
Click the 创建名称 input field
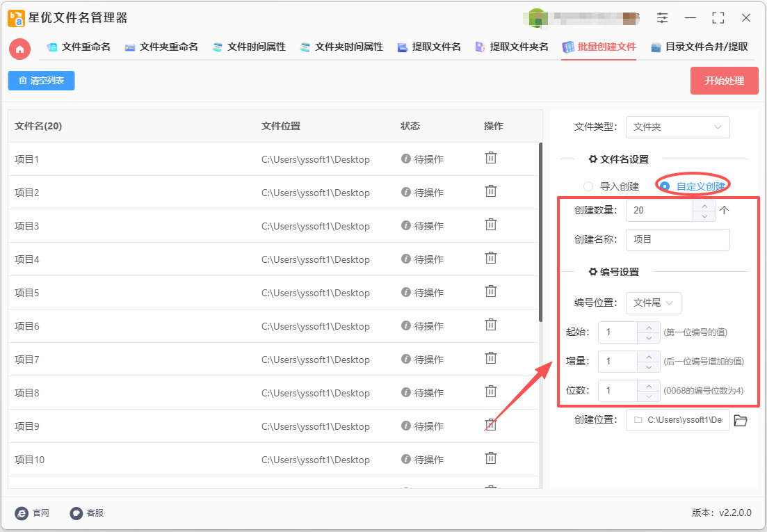click(677, 240)
